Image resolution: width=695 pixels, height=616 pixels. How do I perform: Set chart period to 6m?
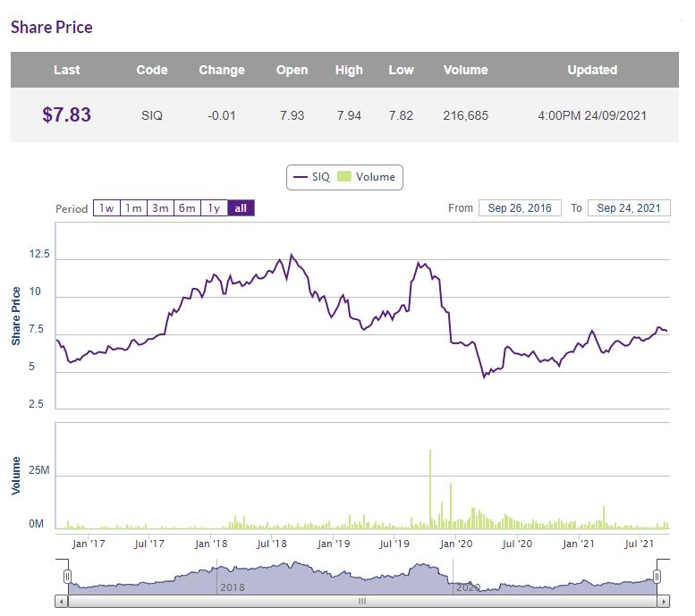point(187,208)
